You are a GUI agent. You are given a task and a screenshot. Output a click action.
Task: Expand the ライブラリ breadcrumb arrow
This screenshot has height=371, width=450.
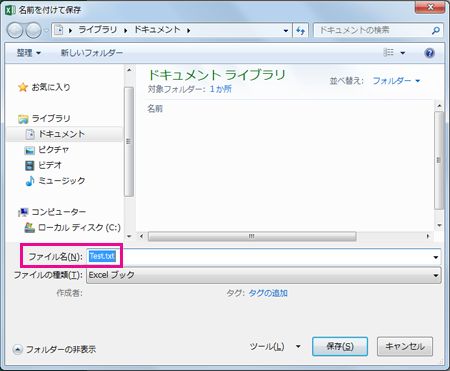click(x=126, y=31)
